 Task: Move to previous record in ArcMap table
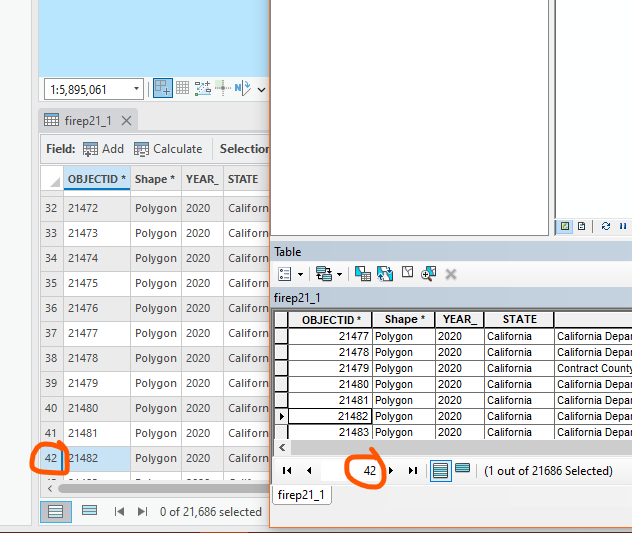tap(309, 471)
